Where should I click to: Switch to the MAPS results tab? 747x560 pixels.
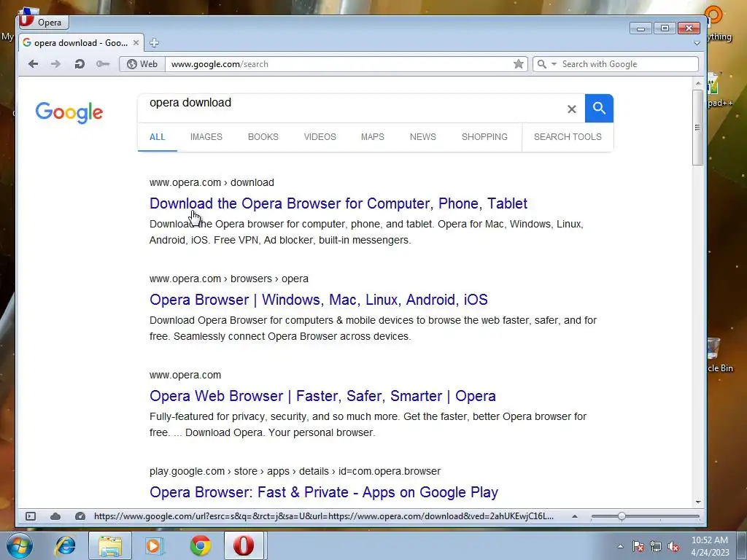pos(373,136)
